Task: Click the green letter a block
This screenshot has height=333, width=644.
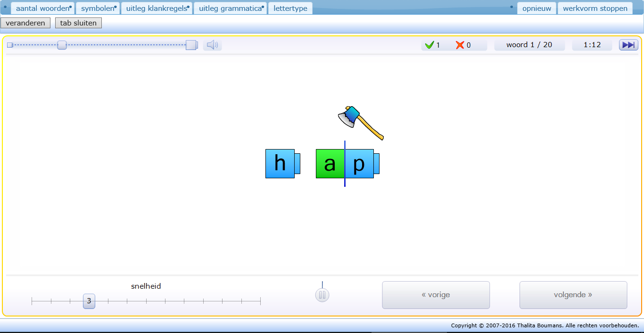Action: [x=330, y=164]
